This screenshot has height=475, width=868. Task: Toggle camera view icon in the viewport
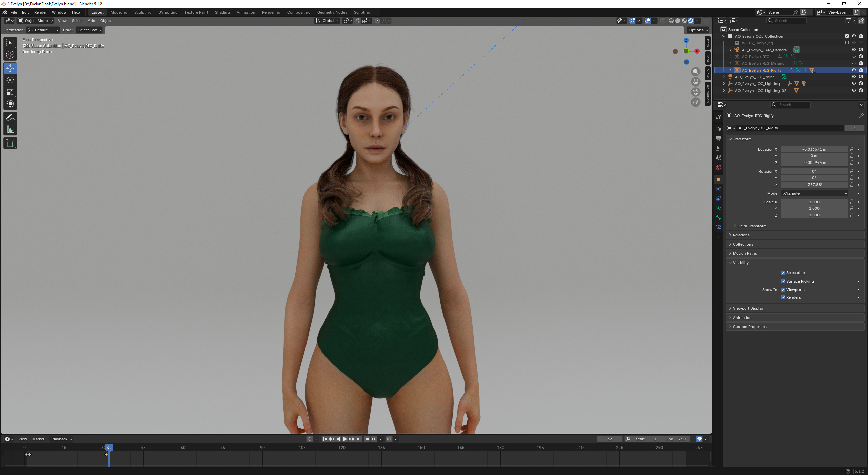click(x=696, y=92)
